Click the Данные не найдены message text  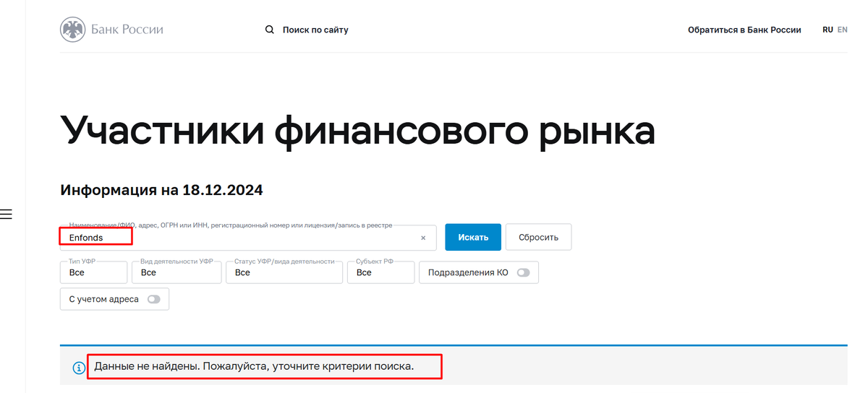(x=254, y=366)
